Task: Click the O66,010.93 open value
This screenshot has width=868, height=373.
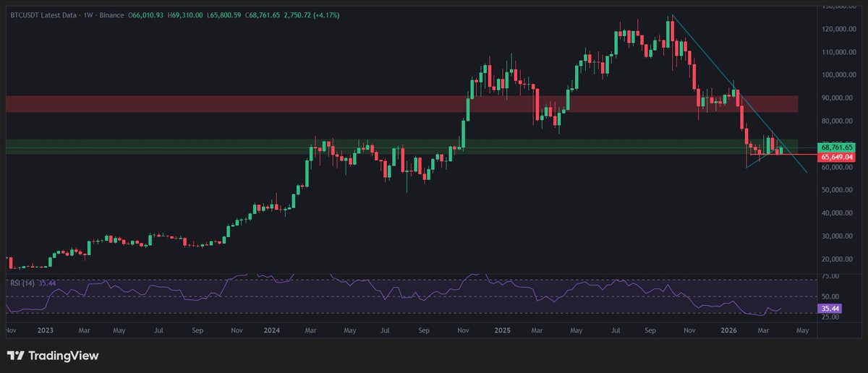Action: tap(147, 15)
